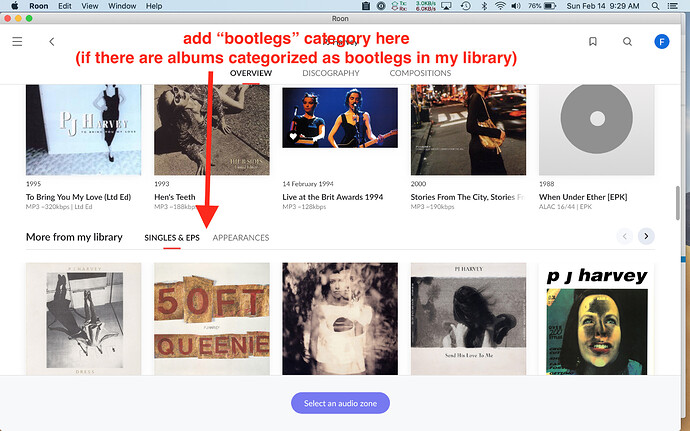The image size is (690, 431).
Task: Open macOS Spotlight search icon
Action: pos(655,6)
